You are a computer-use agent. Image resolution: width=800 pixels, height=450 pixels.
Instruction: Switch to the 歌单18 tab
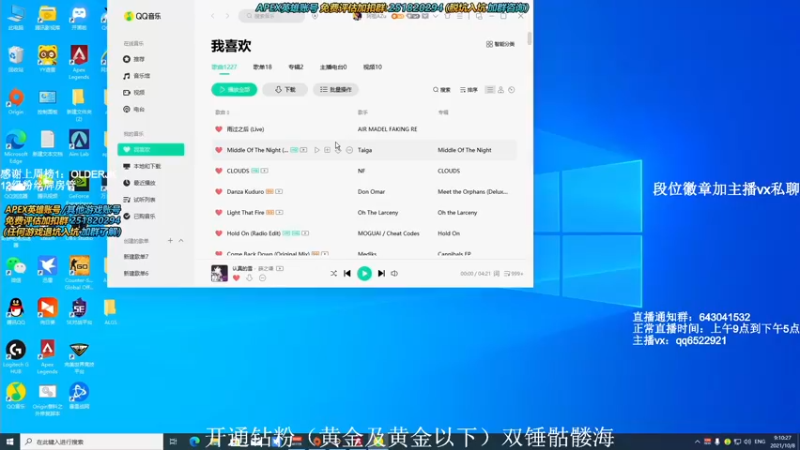pyautogui.click(x=262, y=67)
